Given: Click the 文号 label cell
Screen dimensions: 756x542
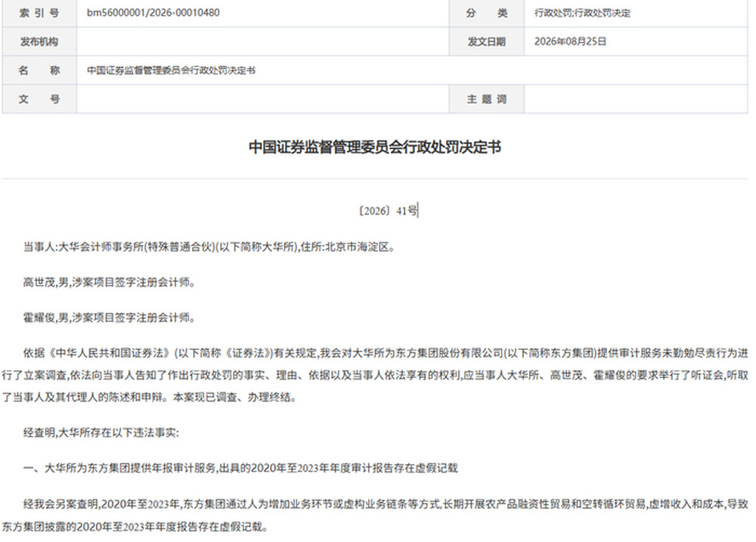Looking at the screenshot, I should click(39, 99).
